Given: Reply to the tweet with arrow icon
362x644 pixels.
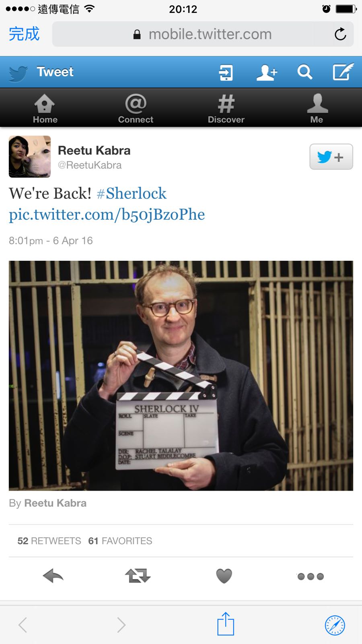Looking at the screenshot, I should pos(53,576).
